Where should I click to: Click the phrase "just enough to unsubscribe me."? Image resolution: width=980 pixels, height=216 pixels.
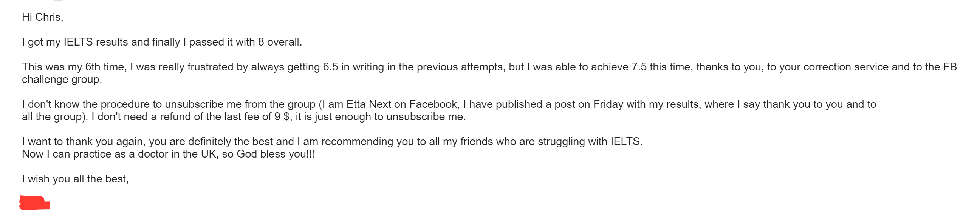point(390,117)
